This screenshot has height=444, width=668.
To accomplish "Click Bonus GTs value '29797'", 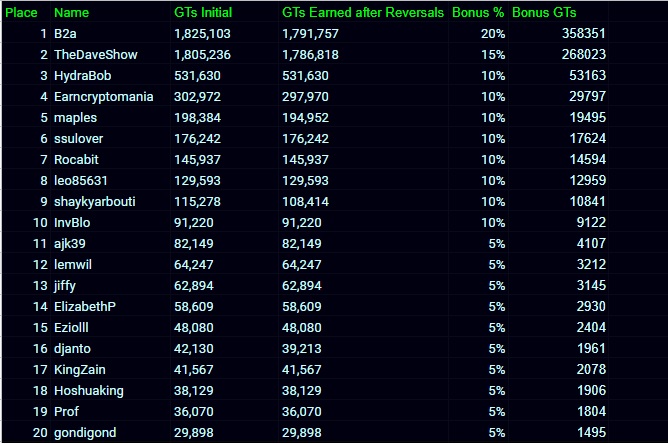I will coord(587,96).
